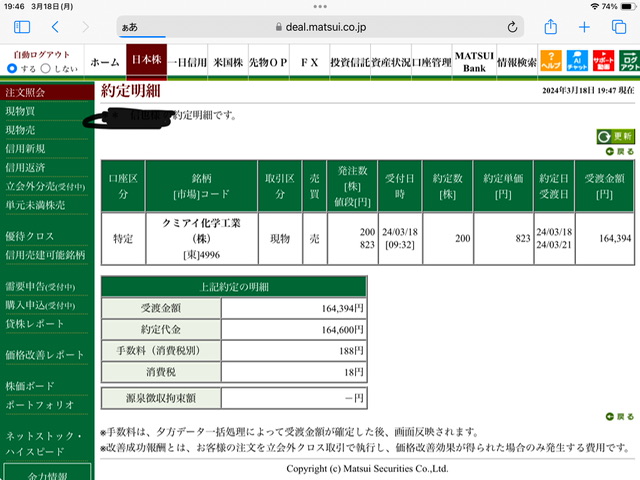
Task: Tap the Safari forward arrow
Action: pos(85,27)
